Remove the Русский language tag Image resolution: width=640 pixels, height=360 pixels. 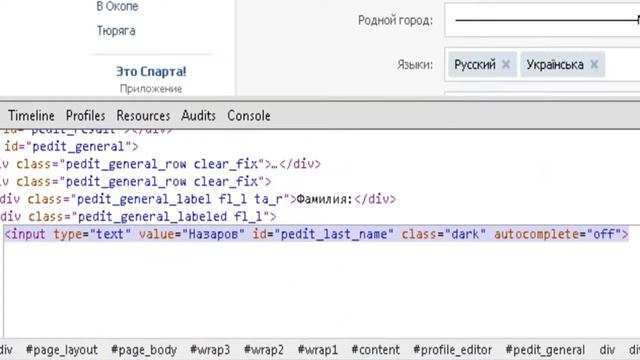(506, 64)
